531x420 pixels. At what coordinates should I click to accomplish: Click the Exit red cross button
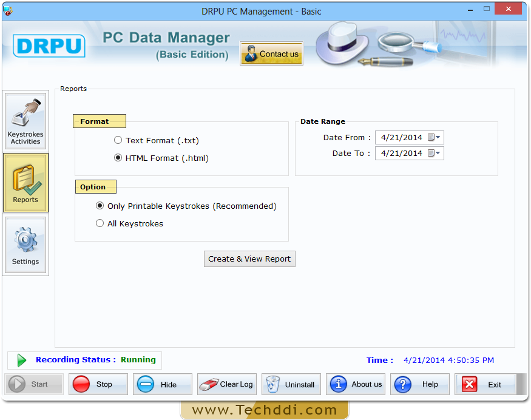coord(485,384)
